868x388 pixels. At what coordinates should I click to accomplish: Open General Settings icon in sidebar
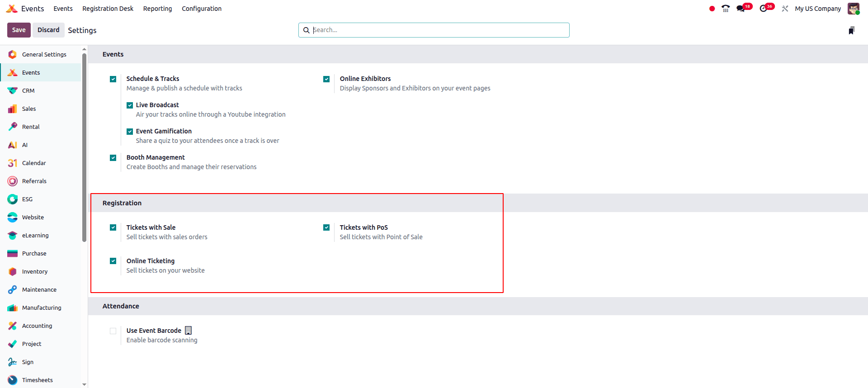(x=13, y=54)
